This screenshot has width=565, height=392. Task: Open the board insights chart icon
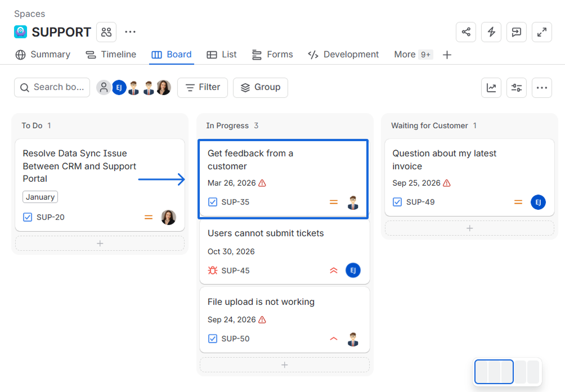[x=491, y=88]
